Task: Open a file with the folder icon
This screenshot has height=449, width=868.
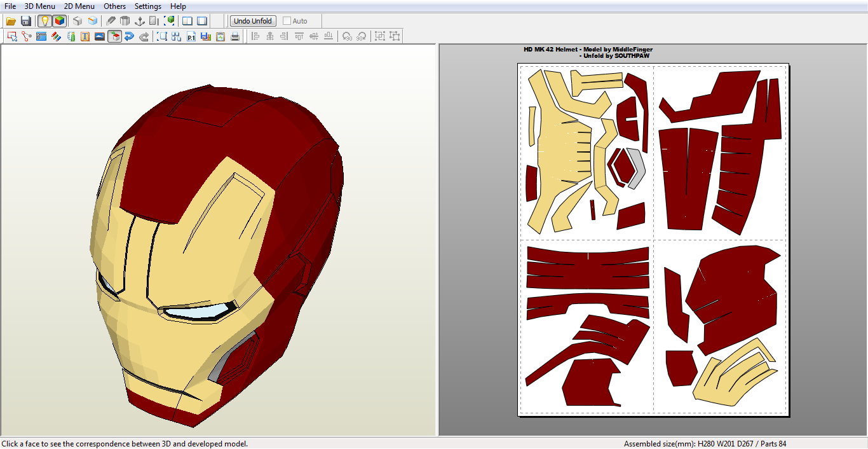Action: pos(11,21)
